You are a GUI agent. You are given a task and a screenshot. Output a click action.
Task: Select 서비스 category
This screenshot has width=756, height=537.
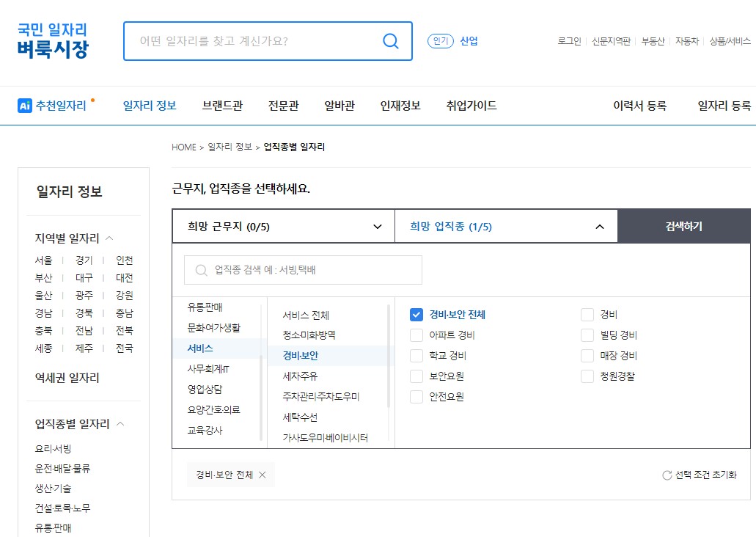pyautogui.click(x=200, y=348)
